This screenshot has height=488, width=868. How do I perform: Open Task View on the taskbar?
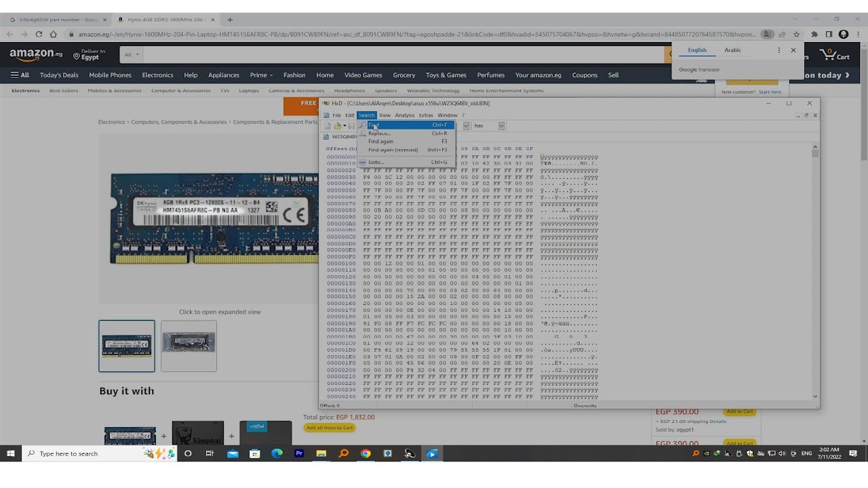(x=210, y=453)
